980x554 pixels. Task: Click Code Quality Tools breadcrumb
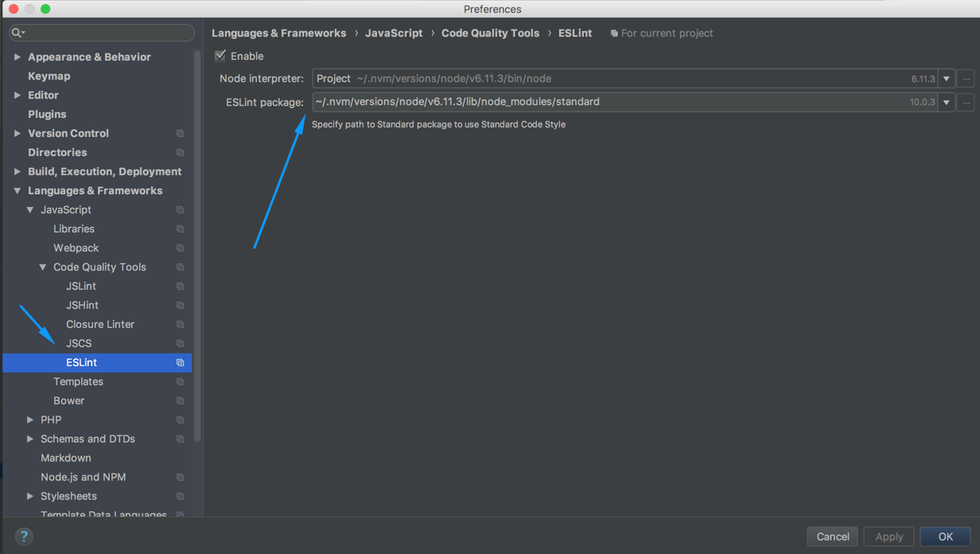pyautogui.click(x=490, y=33)
